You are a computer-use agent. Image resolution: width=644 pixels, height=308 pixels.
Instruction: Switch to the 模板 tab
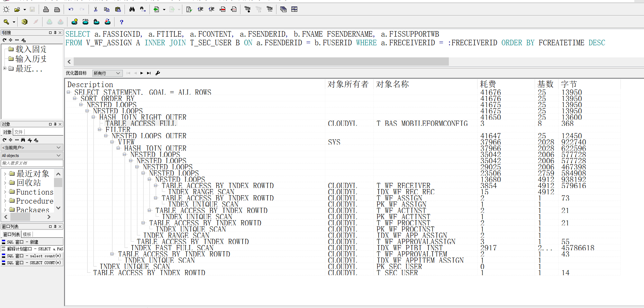click(27, 234)
